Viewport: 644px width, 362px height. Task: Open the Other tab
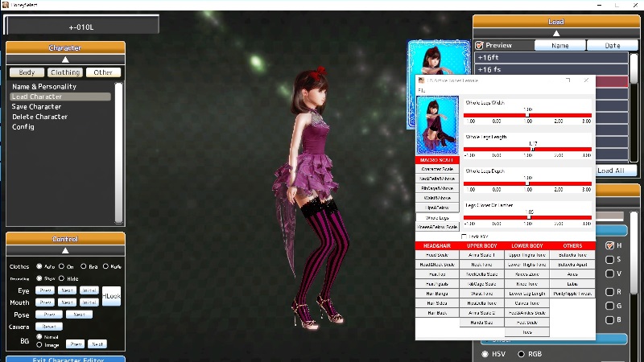(103, 72)
